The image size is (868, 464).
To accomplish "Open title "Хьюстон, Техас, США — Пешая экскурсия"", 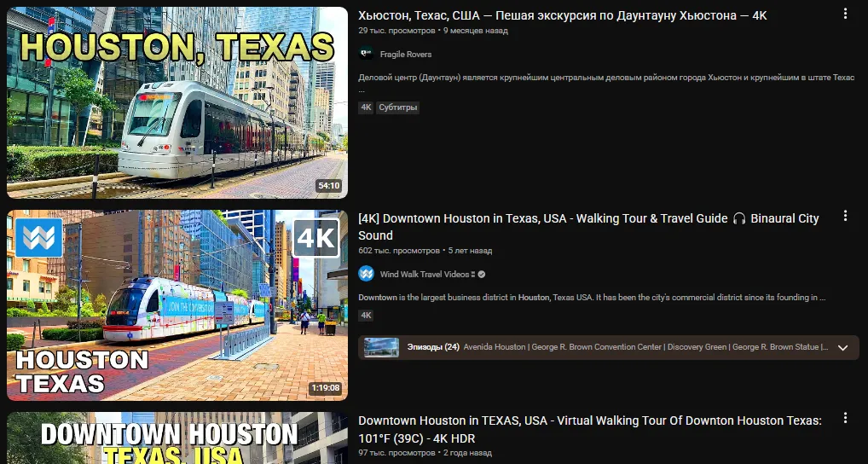I will click(563, 15).
